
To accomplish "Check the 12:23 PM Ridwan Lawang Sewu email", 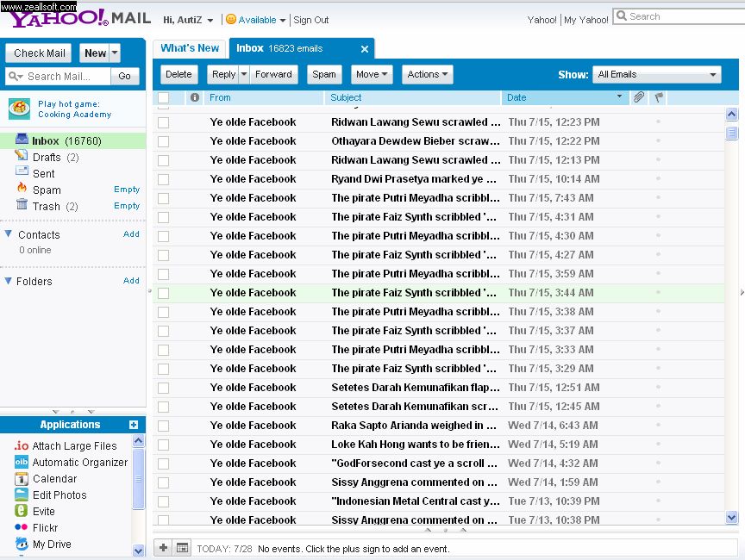I will click(164, 122).
